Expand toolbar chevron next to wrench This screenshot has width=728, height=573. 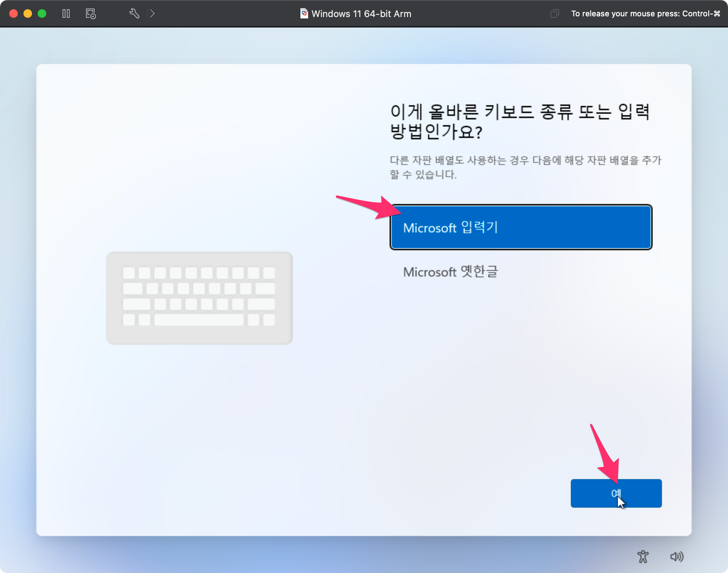pos(152,14)
